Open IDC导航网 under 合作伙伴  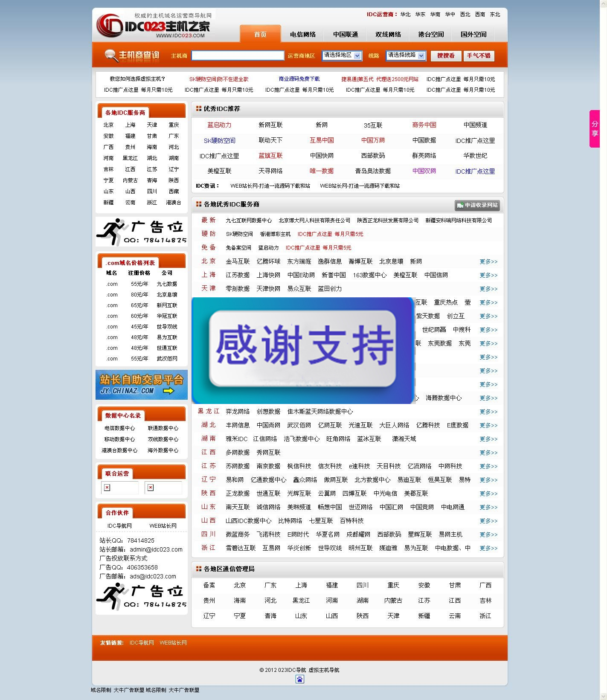119,526
